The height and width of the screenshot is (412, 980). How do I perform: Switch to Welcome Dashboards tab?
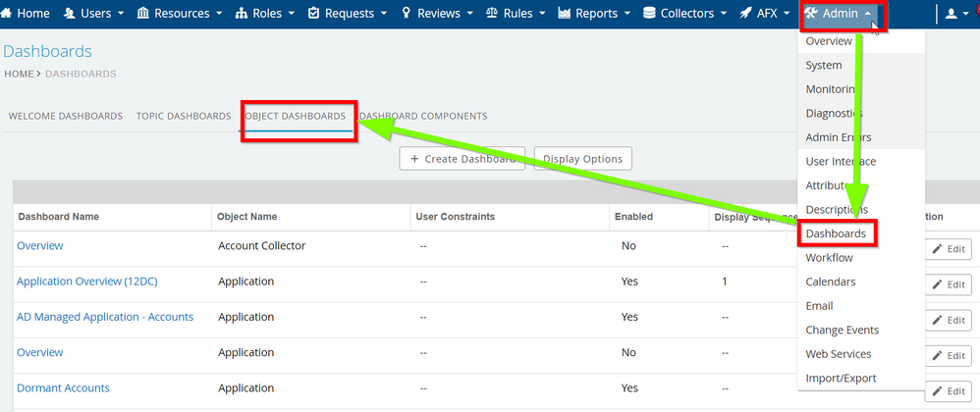(65, 116)
